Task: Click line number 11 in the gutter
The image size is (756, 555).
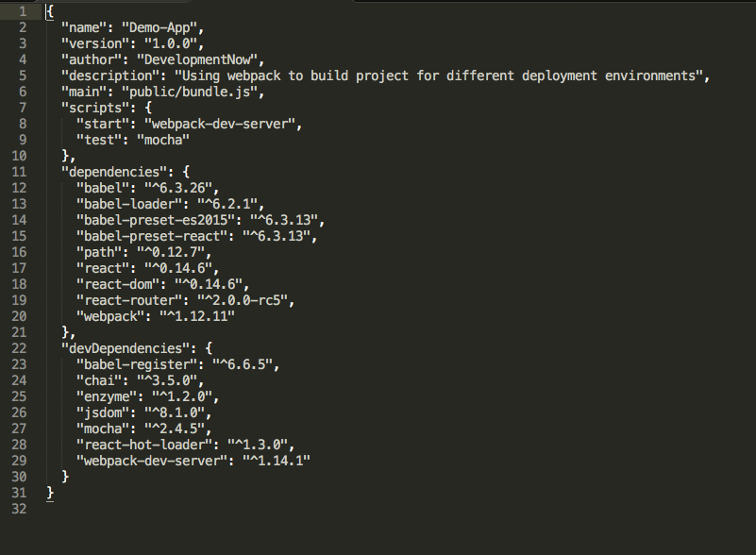Action: 21,172
